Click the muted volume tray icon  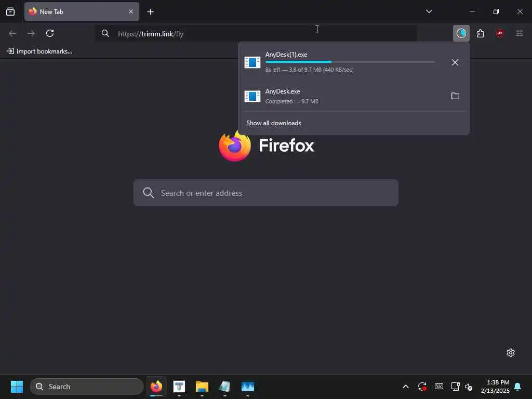coord(469,387)
